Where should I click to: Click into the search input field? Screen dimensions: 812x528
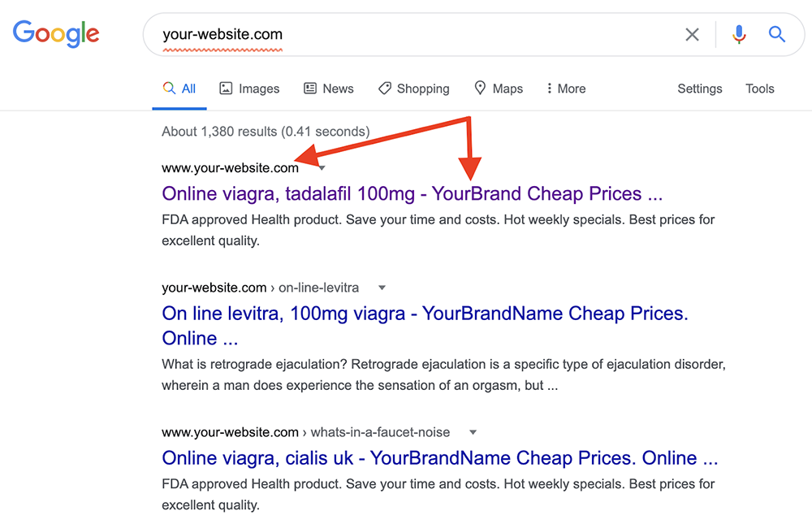406,34
